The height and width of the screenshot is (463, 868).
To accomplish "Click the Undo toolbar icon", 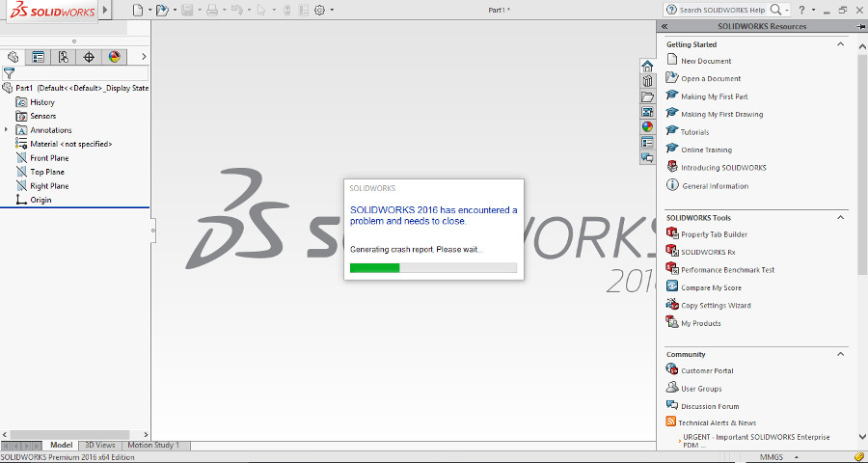I will [237, 10].
